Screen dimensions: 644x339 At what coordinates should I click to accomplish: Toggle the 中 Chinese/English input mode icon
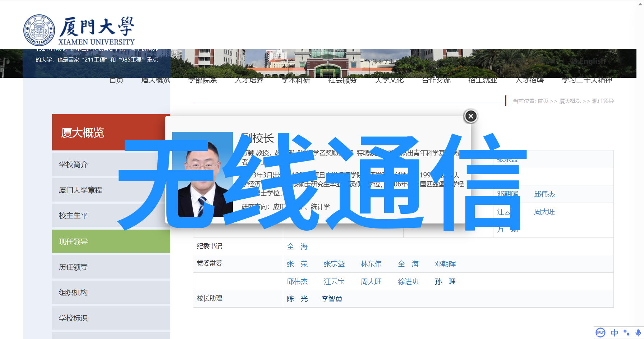[x=615, y=333]
